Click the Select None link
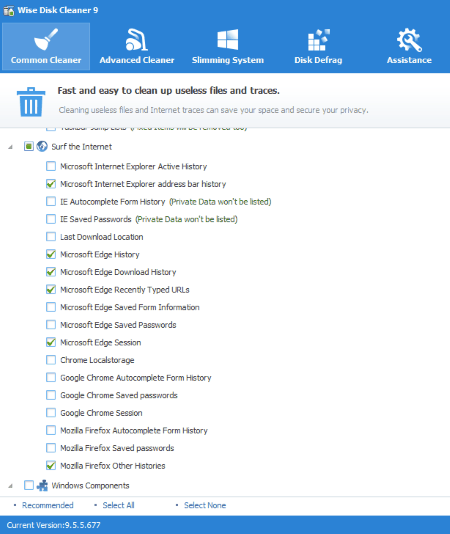The image size is (450, 534). point(205,505)
